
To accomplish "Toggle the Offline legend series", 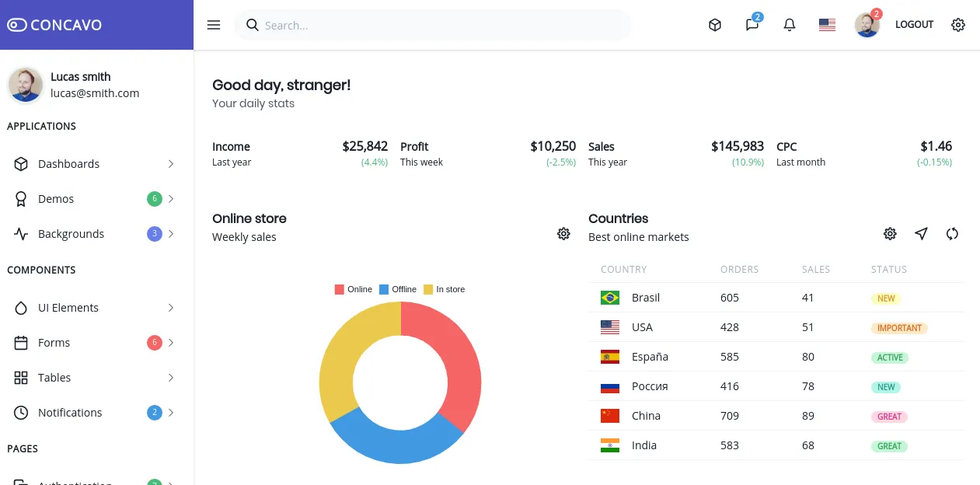I will (x=398, y=289).
